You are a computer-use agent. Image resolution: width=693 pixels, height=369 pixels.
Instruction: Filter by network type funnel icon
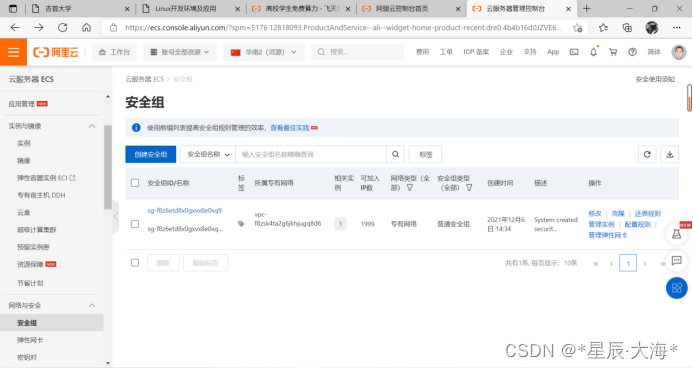point(410,188)
